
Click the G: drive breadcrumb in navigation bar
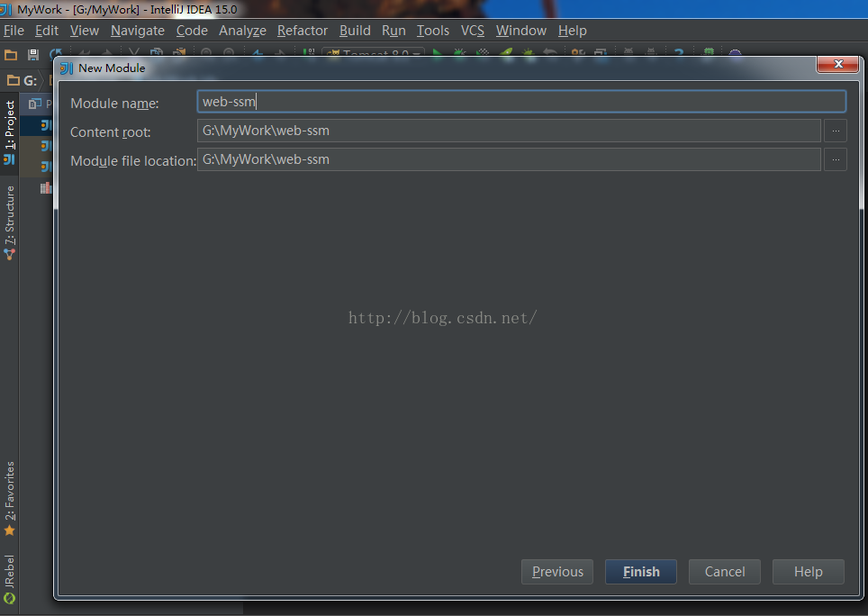[x=23, y=81]
